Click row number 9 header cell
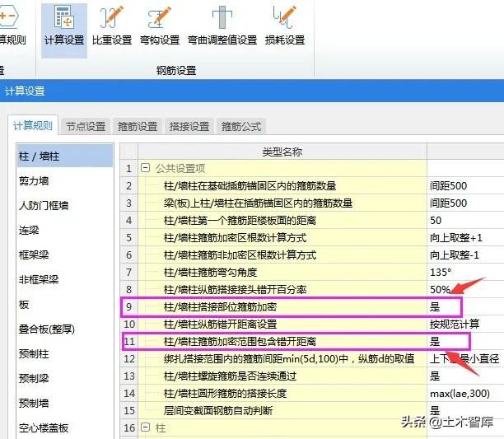Image resolution: width=504 pixels, height=439 pixels. [129, 307]
